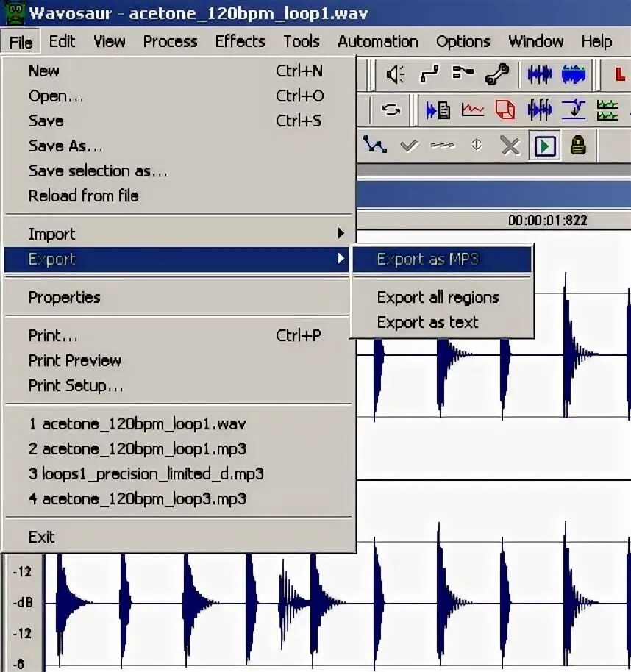Image resolution: width=631 pixels, height=672 pixels.
Task: Select the Save menu entry
Action: tap(178, 121)
